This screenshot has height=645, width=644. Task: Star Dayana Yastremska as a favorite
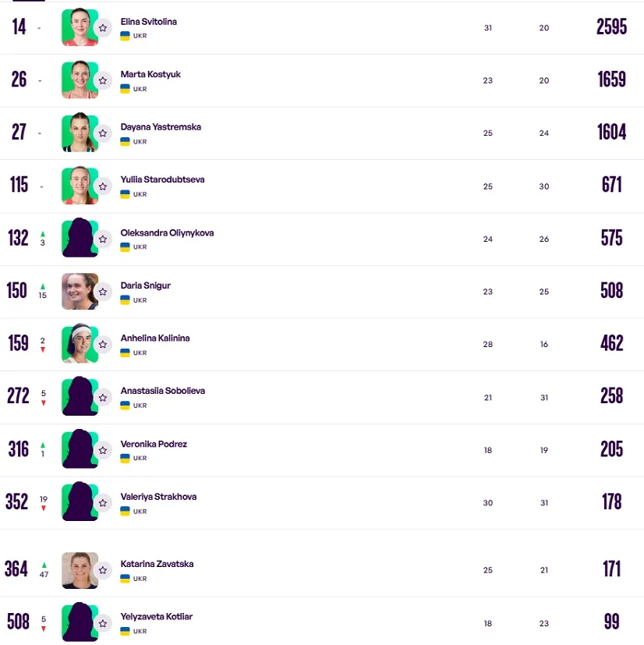click(x=103, y=133)
